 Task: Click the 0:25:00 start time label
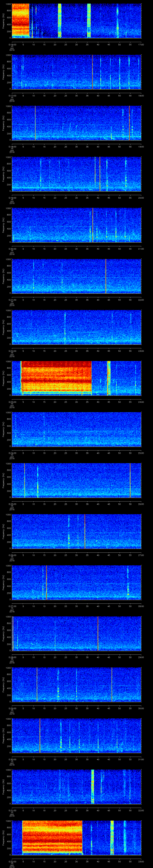(x=12, y=504)
